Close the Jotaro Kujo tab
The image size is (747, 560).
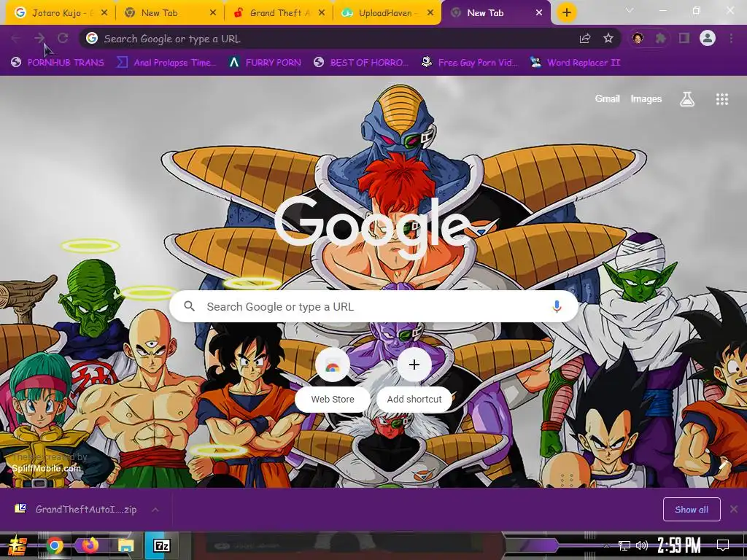point(104,13)
